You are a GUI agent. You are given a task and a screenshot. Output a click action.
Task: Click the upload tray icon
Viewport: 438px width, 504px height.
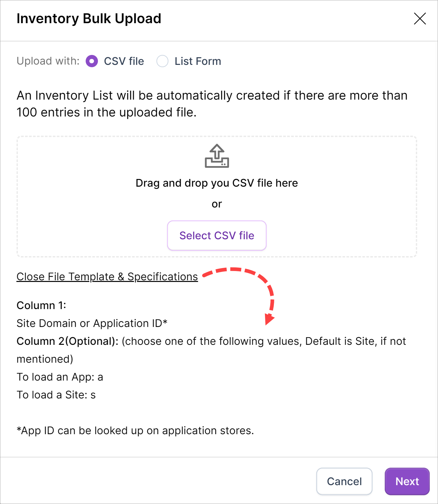pyautogui.click(x=217, y=156)
